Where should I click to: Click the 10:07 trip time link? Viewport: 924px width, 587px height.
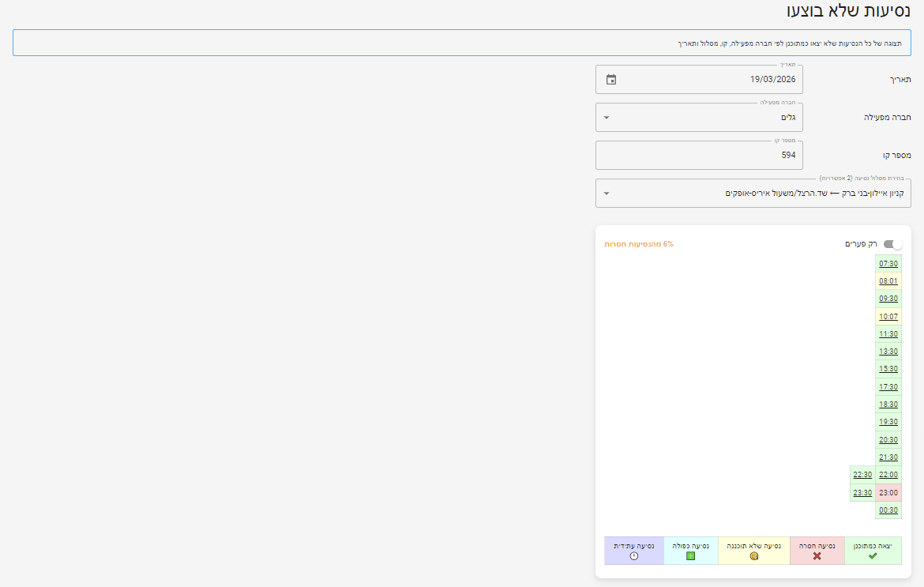pyautogui.click(x=888, y=316)
